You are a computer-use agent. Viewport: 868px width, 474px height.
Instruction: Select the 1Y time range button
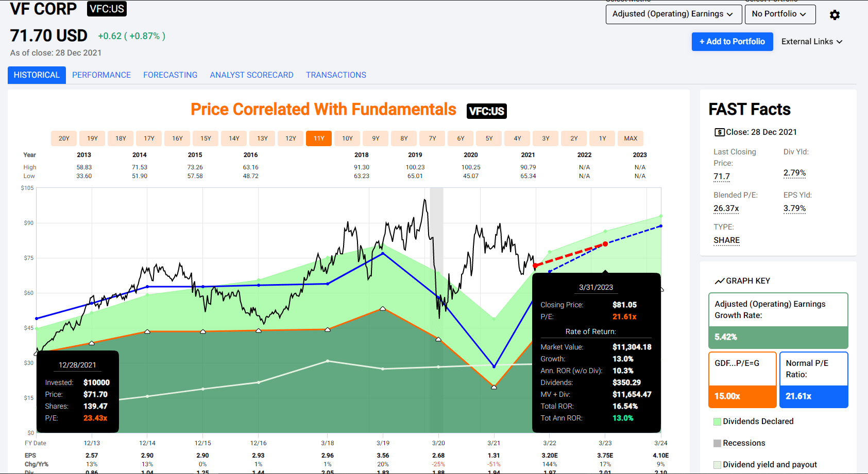coord(602,138)
